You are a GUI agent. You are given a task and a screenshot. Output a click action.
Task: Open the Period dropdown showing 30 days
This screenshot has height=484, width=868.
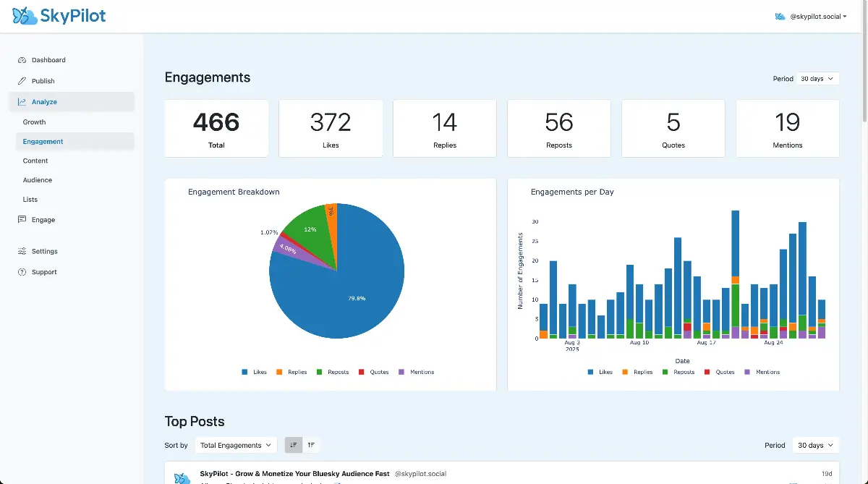tap(817, 78)
